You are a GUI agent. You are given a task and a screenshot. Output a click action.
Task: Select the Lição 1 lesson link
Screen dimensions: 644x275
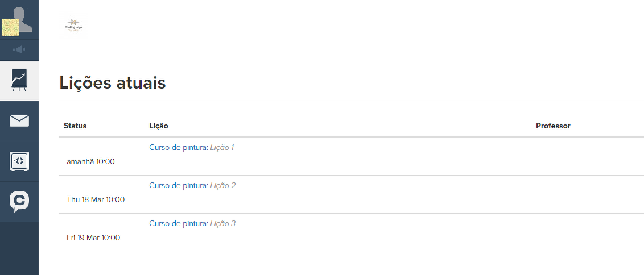coord(222,148)
